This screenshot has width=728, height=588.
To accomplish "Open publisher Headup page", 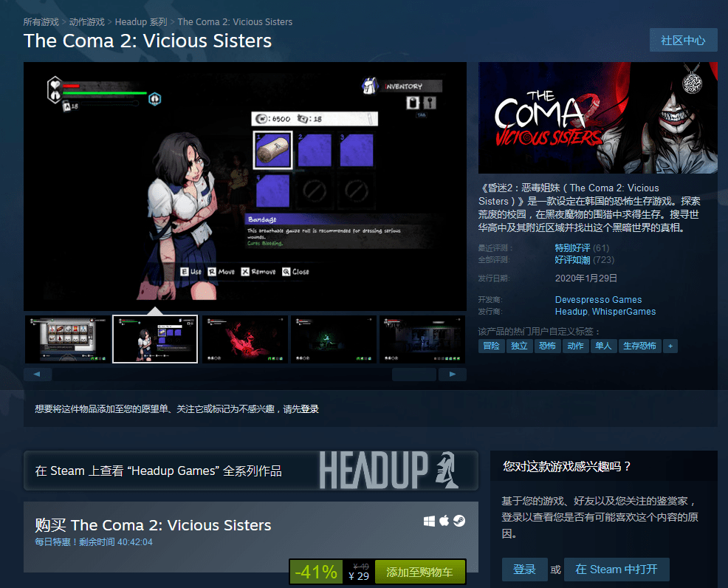I will coord(571,312).
